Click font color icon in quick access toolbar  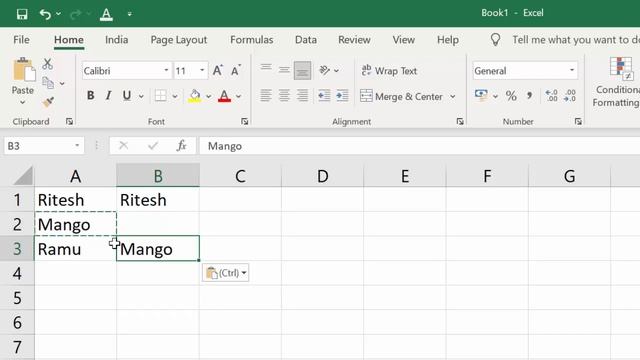point(106,14)
